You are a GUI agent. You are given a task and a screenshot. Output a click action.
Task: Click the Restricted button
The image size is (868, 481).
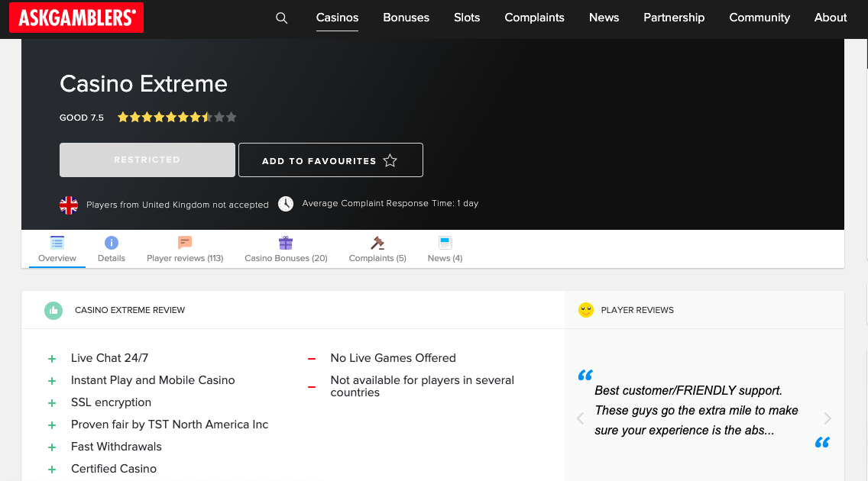pyautogui.click(x=147, y=160)
